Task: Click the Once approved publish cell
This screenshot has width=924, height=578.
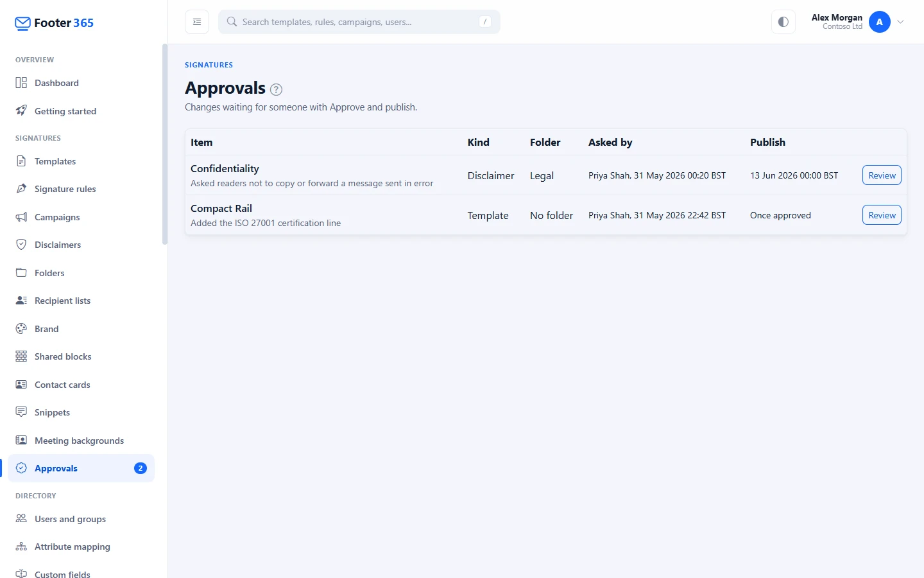Action: (780, 216)
